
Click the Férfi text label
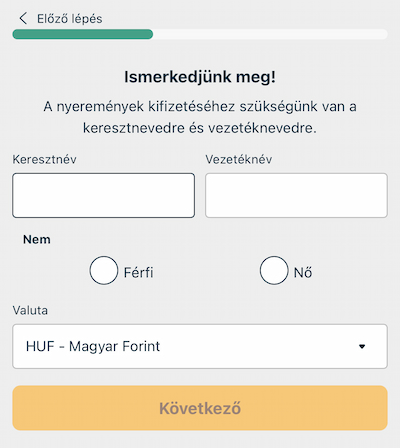pos(138,272)
